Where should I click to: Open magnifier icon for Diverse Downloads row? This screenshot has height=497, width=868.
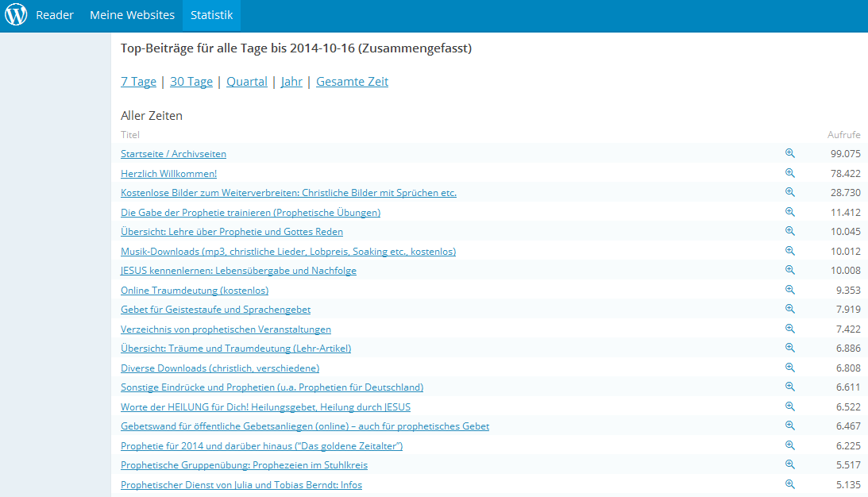point(790,368)
